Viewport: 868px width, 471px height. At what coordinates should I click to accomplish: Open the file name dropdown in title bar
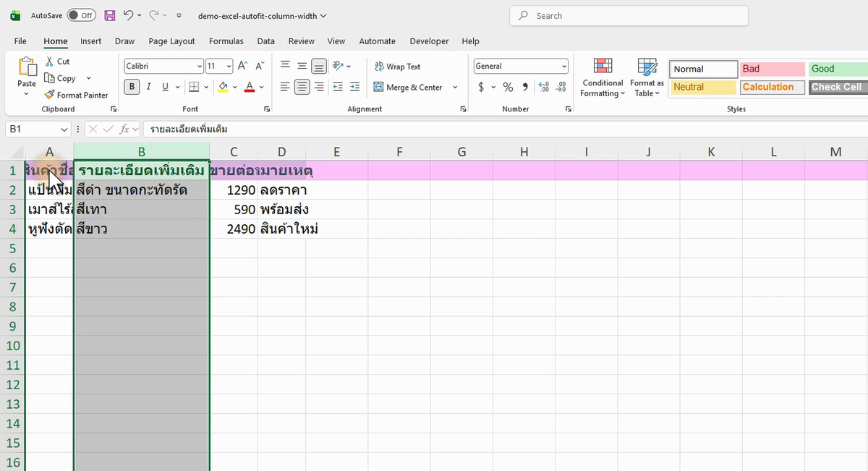[323, 15]
